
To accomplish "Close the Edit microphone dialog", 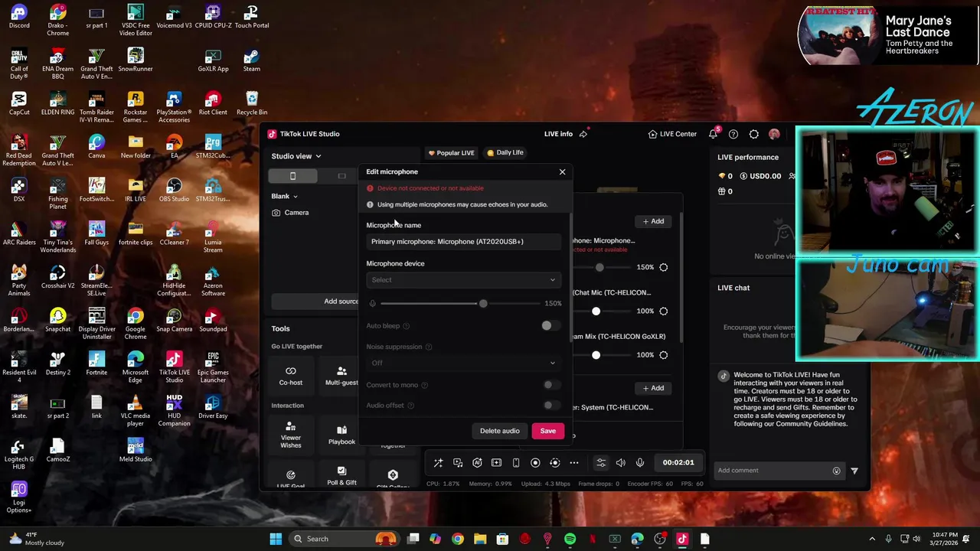I will (562, 171).
